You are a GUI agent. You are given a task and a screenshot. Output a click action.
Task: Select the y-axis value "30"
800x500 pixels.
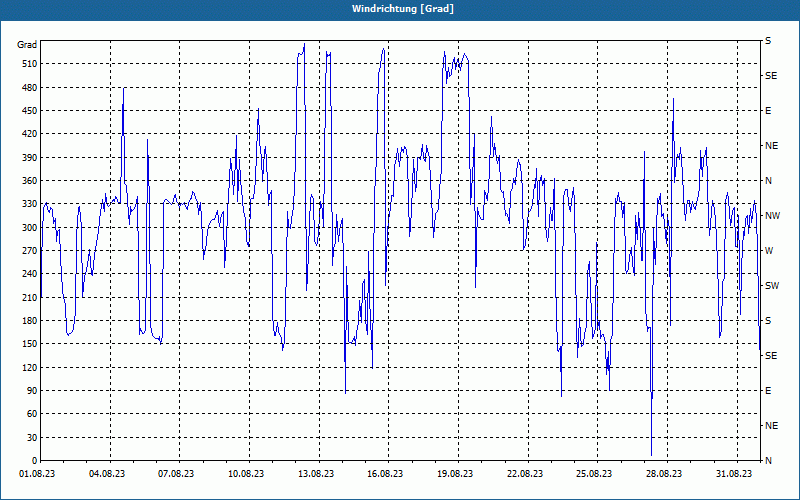tap(31, 437)
